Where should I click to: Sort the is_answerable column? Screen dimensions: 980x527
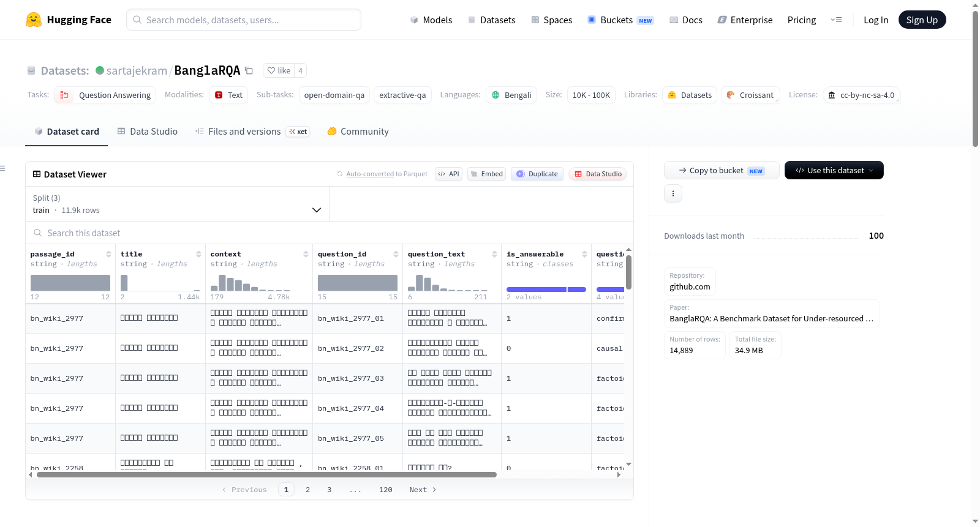click(x=584, y=254)
